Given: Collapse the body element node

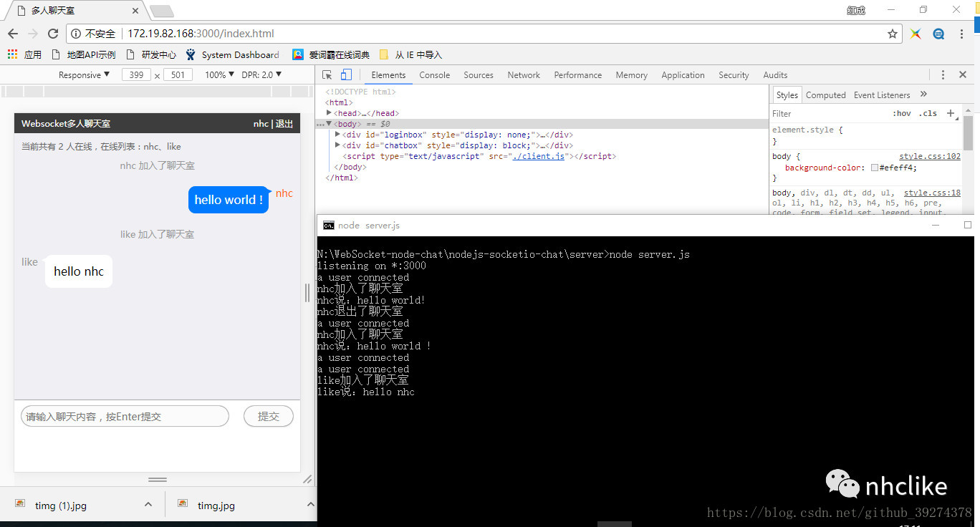Looking at the screenshot, I should click(x=330, y=124).
